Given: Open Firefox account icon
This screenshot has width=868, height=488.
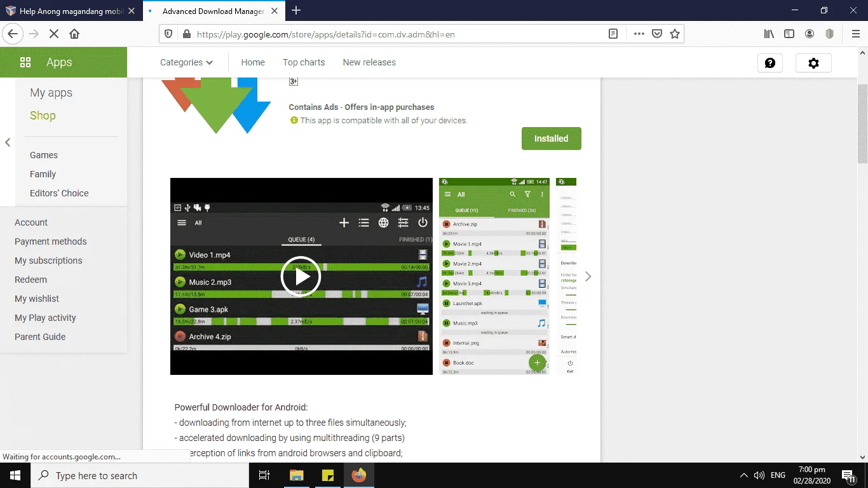Looking at the screenshot, I should 810,34.
